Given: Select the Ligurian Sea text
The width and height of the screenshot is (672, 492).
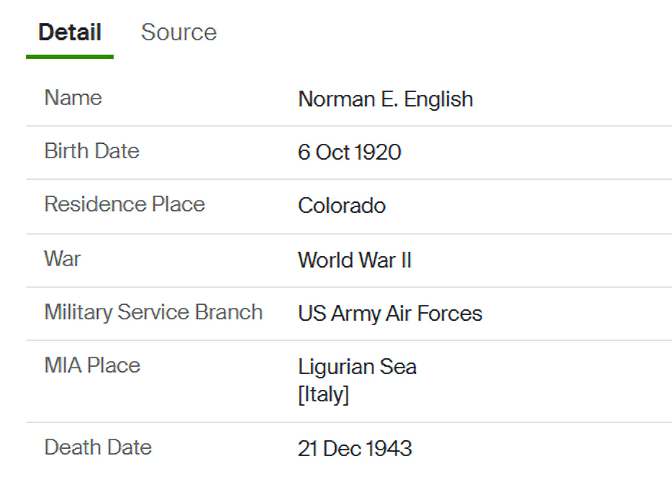Looking at the screenshot, I should coord(357,367).
